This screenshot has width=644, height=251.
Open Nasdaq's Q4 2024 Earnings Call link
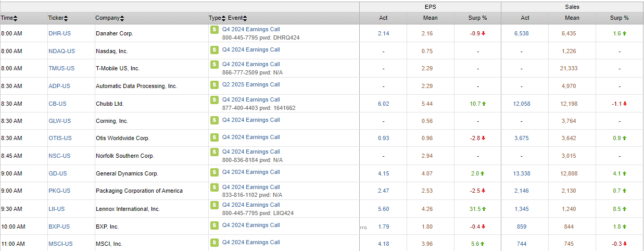tap(251, 50)
